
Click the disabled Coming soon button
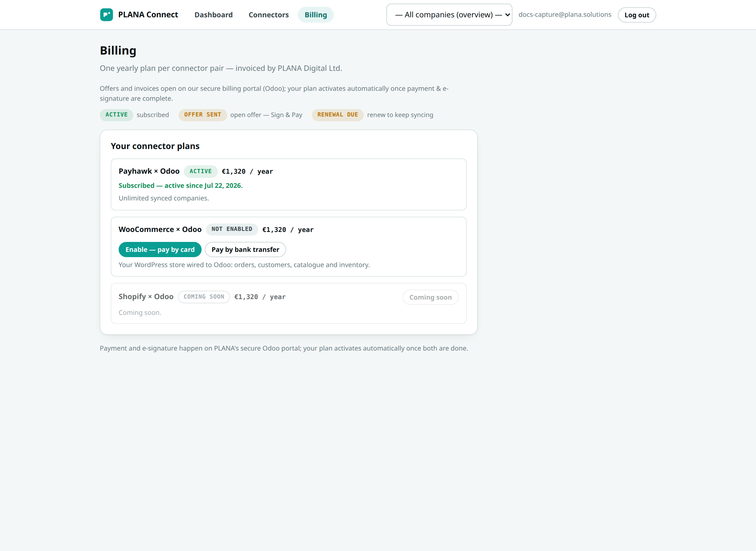point(430,297)
